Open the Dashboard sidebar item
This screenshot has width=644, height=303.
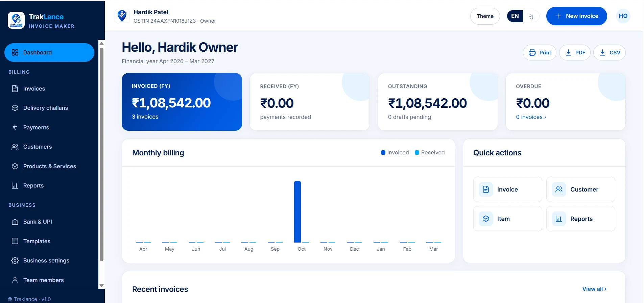pyautogui.click(x=49, y=52)
